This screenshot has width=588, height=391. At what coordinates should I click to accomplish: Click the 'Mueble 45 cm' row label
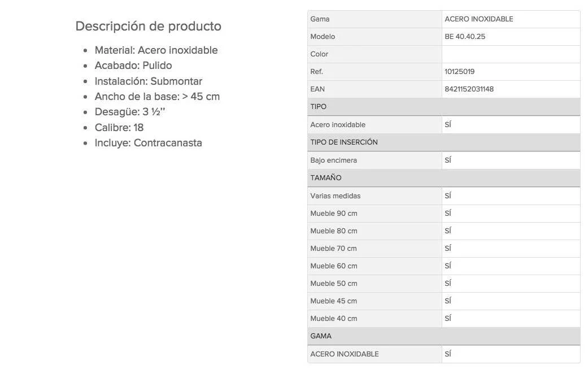pyautogui.click(x=333, y=301)
